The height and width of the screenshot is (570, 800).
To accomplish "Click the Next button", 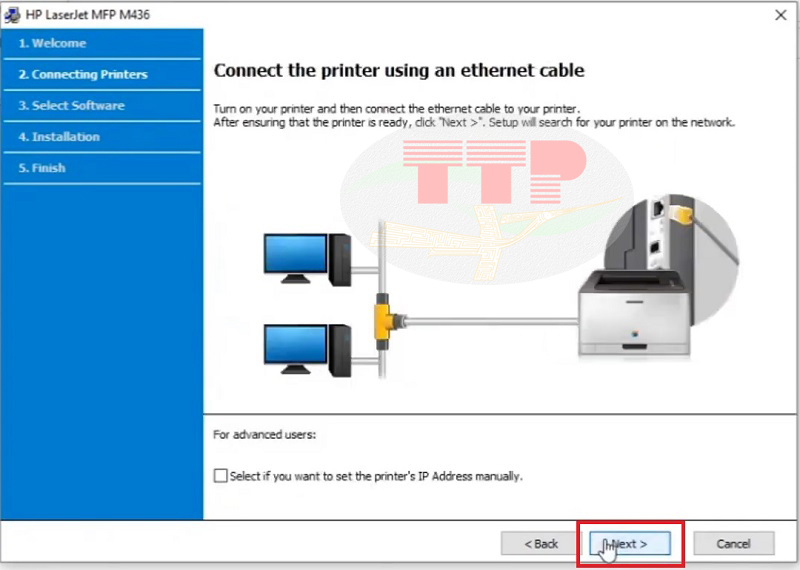I will pyautogui.click(x=630, y=543).
